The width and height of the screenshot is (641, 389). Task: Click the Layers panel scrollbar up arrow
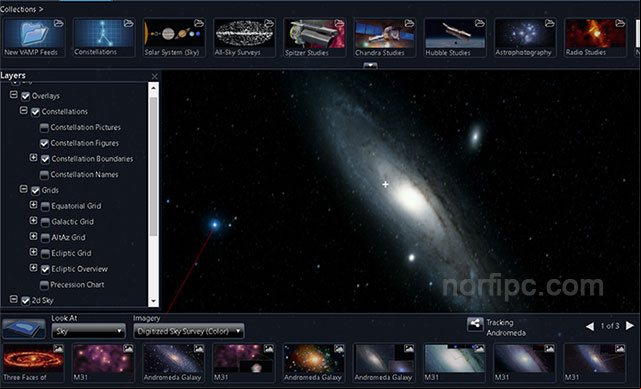[x=153, y=87]
